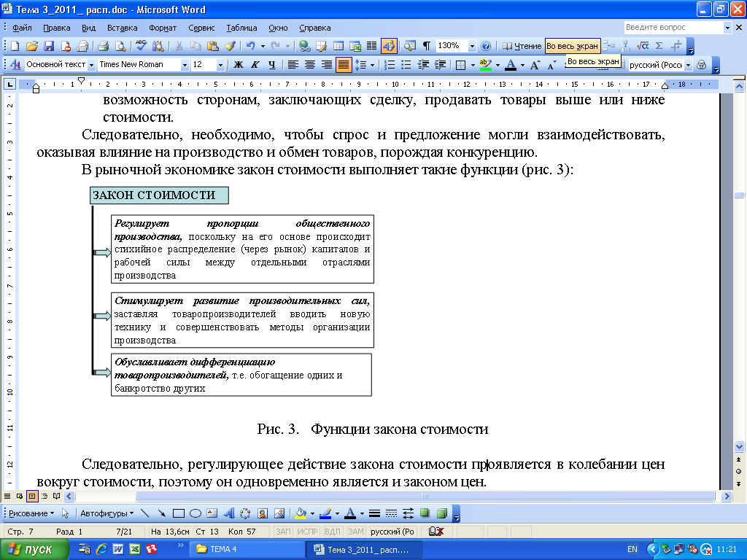This screenshot has height=560, width=747.
Task: Select the Line drawing tool
Action: (x=145, y=513)
